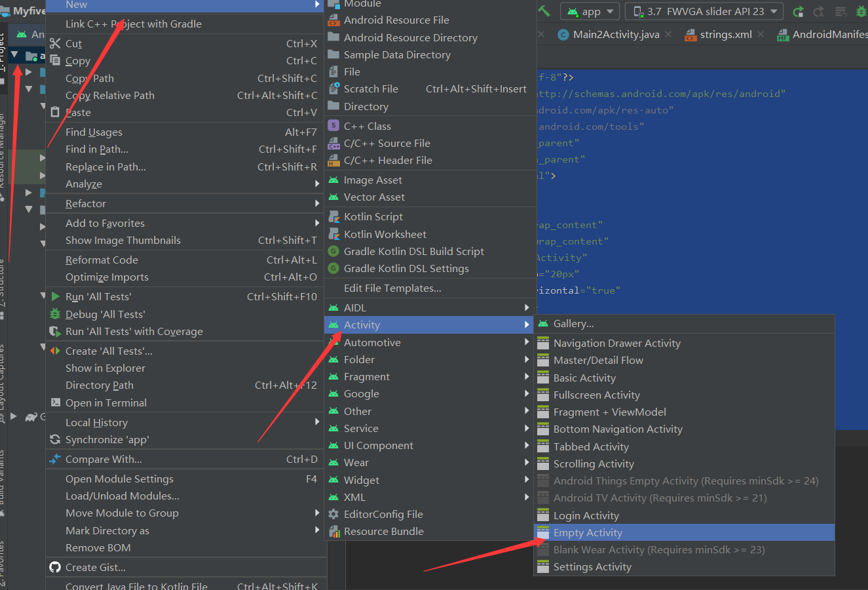Pick Bottom Navigation Activity

tap(684, 429)
